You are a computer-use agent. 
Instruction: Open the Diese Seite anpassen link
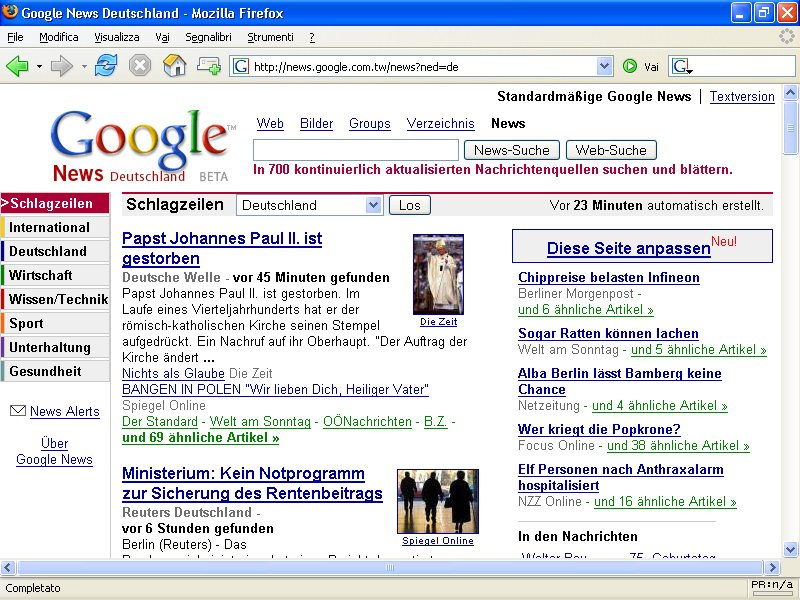(x=629, y=248)
